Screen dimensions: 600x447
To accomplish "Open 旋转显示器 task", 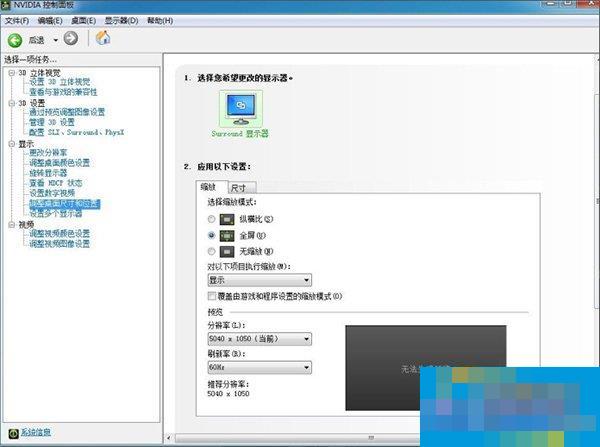I will [x=48, y=173].
